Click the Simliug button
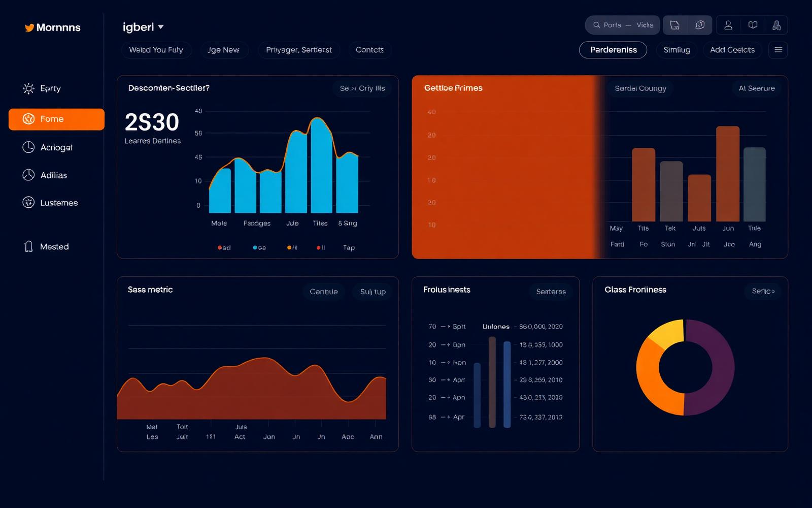Viewport: 812px width, 508px height. click(676, 50)
